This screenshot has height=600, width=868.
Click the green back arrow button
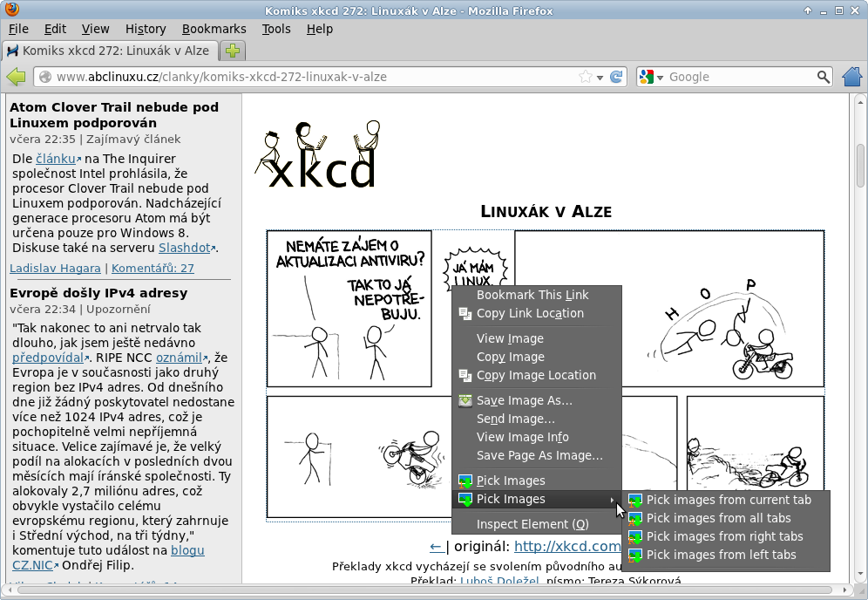(x=17, y=77)
